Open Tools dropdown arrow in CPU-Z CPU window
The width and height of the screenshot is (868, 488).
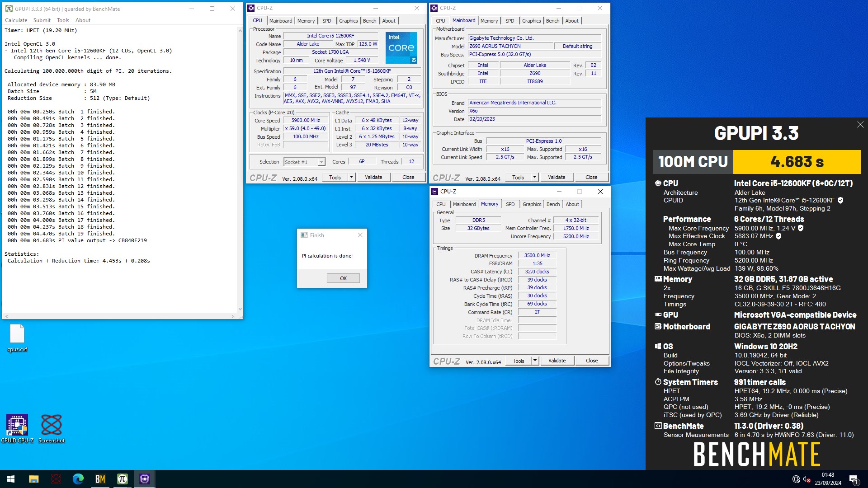[351, 177]
